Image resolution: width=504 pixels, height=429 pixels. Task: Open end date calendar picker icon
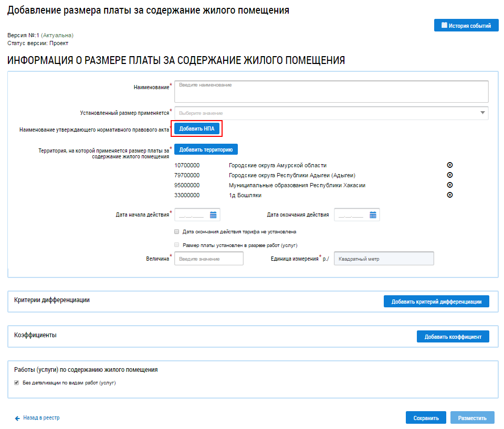[373, 215]
